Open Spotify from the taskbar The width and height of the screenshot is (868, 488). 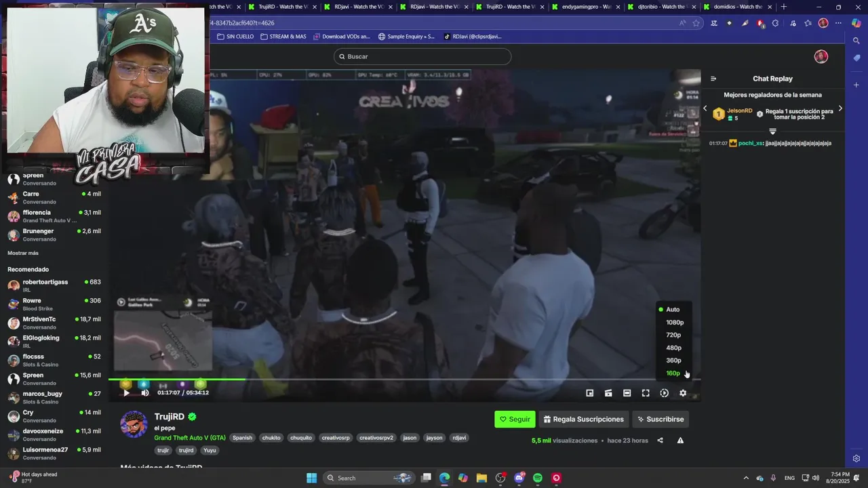click(538, 478)
